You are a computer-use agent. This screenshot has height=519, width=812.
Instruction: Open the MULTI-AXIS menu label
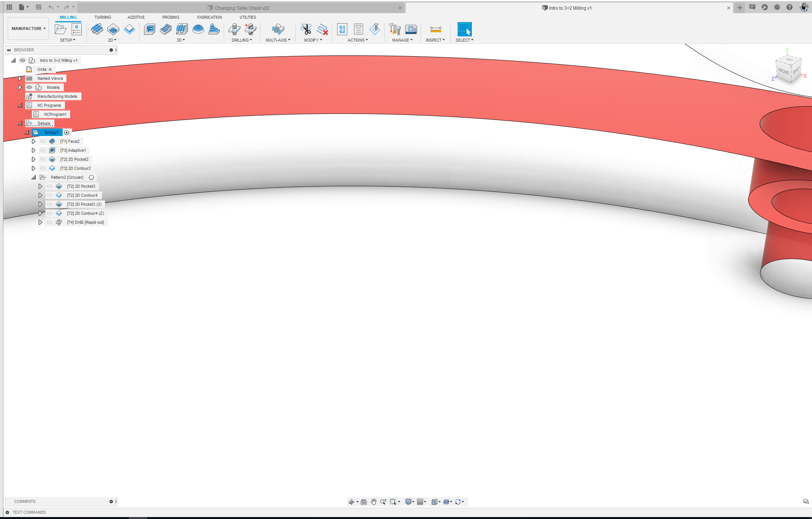pos(278,40)
